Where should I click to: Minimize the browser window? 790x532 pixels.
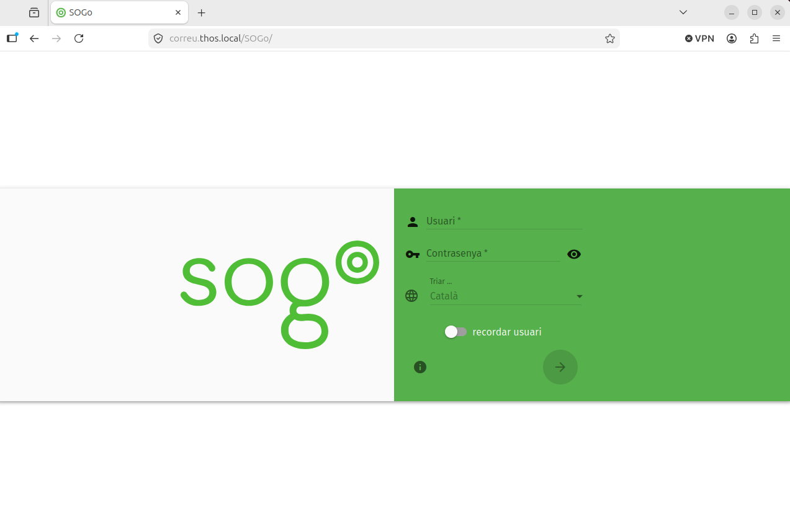point(732,12)
